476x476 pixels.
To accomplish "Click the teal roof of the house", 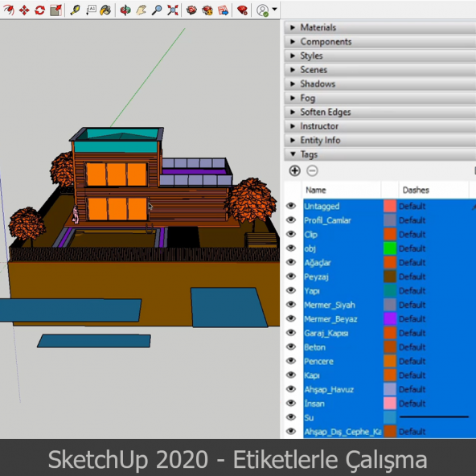I will (121, 133).
